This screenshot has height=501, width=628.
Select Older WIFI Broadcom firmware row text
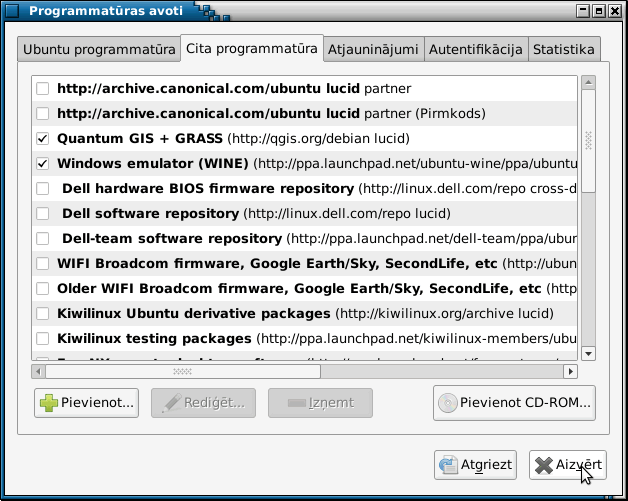317,288
